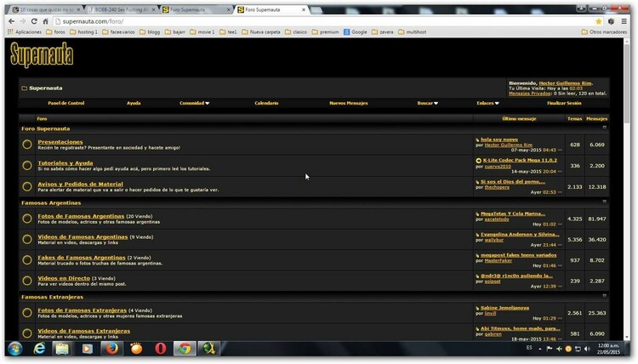Collapse the Famosas Argentinas category
Image resolution: width=638 pixels, height=364 pixels.
[605, 202]
